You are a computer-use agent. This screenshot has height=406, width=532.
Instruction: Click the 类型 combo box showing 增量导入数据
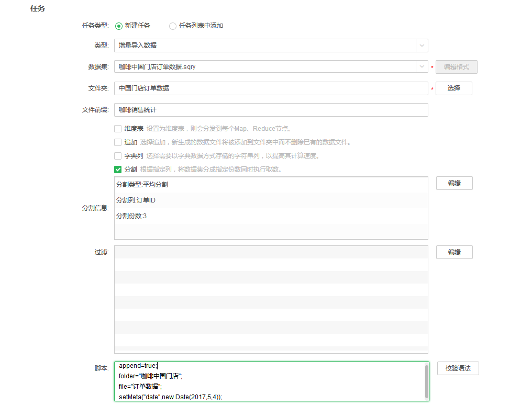point(265,46)
